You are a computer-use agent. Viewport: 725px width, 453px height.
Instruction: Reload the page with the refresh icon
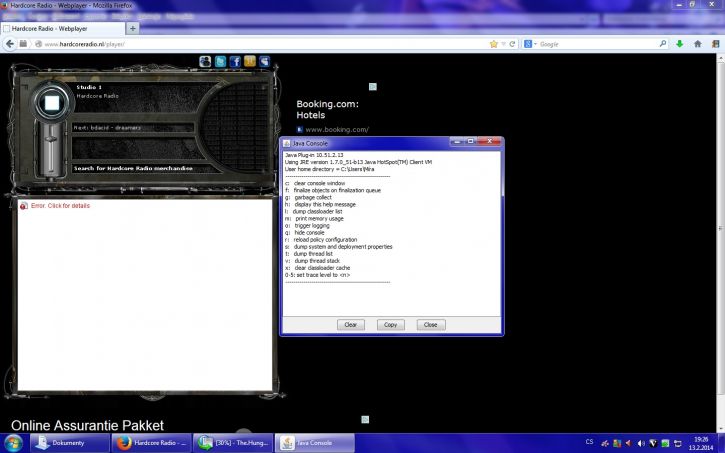[x=512, y=44]
